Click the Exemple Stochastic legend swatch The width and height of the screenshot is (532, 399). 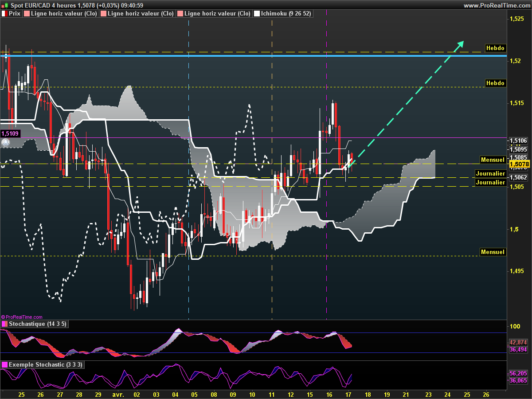tap(4, 365)
